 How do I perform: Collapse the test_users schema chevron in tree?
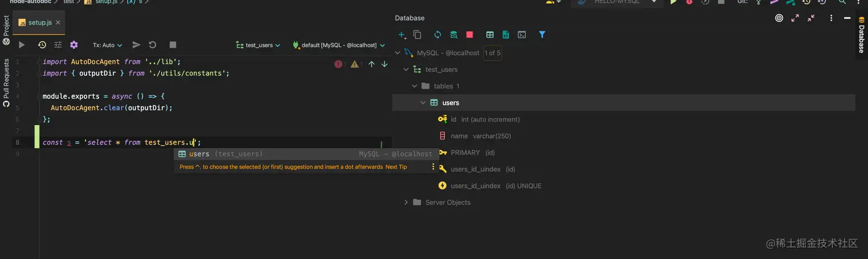[x=406, y=69]
